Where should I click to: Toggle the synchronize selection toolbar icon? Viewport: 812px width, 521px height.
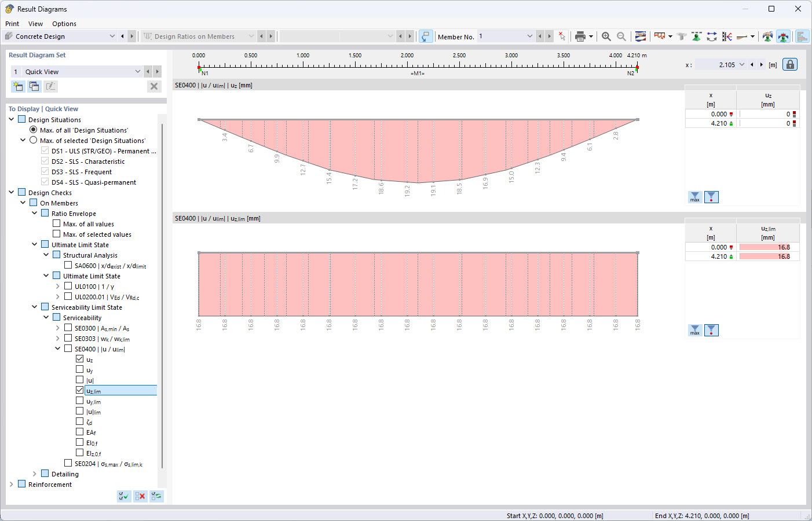click(426, 36)
